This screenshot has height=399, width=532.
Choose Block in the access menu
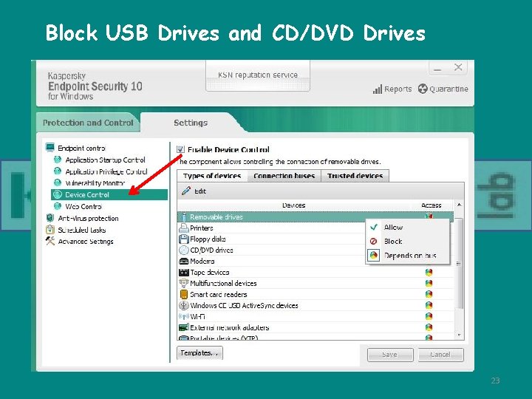(x=407, y=241)
